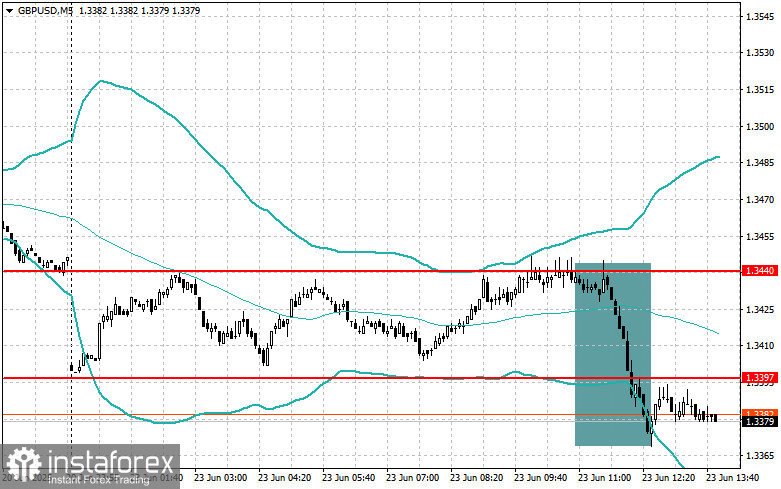Click the GBPUSD,M5 chart title
This screenshot has width=781, height=489.
tap(44, 10)
